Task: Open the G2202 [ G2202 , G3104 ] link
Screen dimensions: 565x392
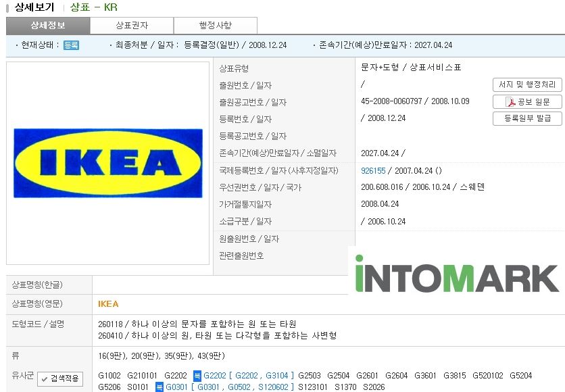Action: (249, 376)
